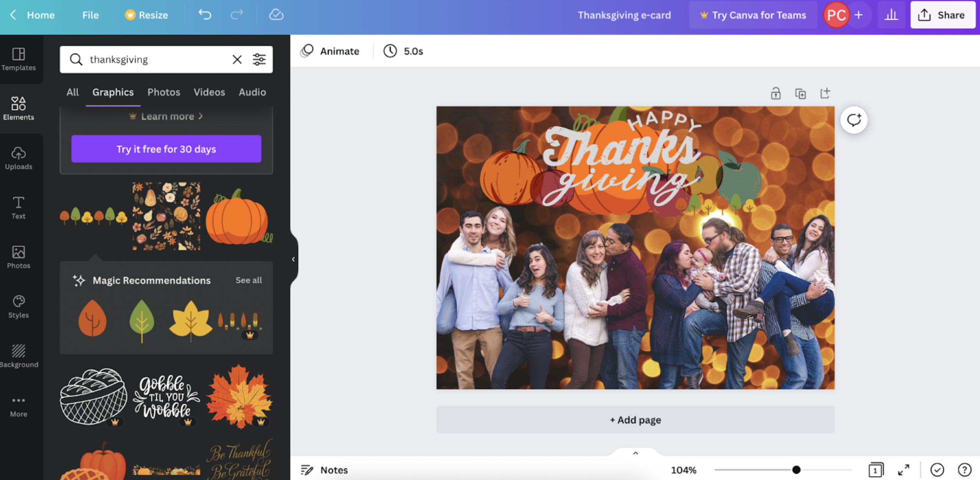The width and height of the screenshot is (980, 480).
Task: Select the bread basket graphic
Action: point(94,396)
